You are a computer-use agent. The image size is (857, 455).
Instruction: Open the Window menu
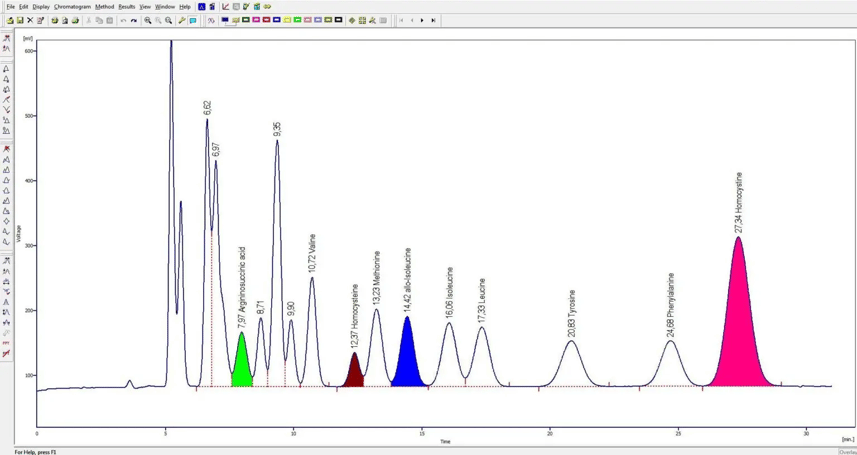pos(164,7)
